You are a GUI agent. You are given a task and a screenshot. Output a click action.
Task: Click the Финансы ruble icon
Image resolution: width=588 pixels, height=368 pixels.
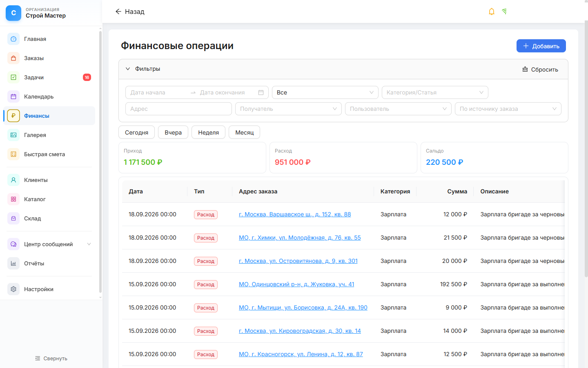(x=13, y=116)
